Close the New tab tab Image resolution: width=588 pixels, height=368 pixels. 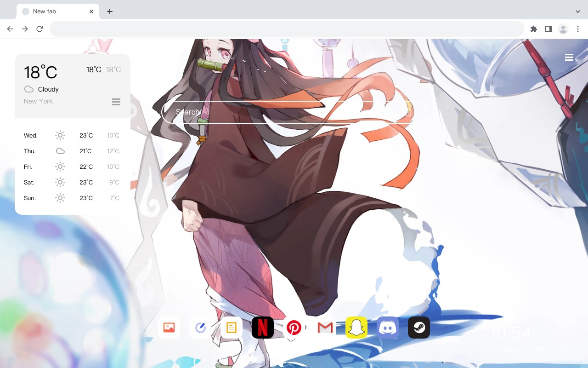coord(91,11)
